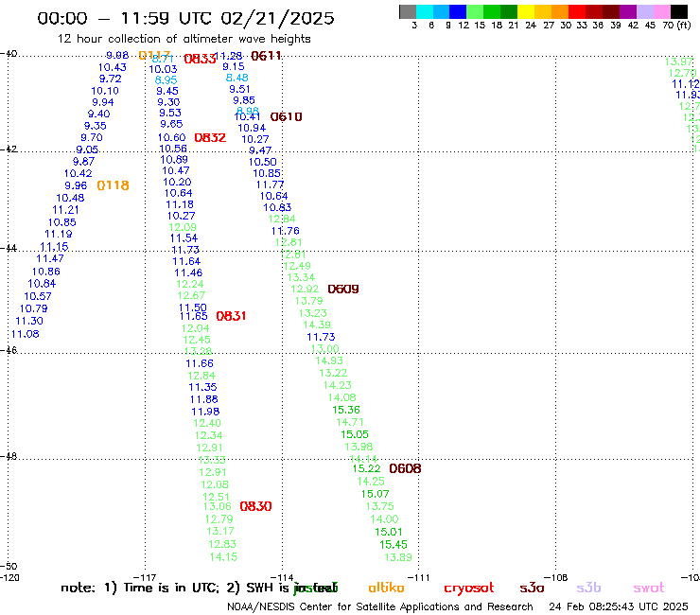
Task: Click the NOAA/NESDIS credit text
Action: click(x=380, y=606)
